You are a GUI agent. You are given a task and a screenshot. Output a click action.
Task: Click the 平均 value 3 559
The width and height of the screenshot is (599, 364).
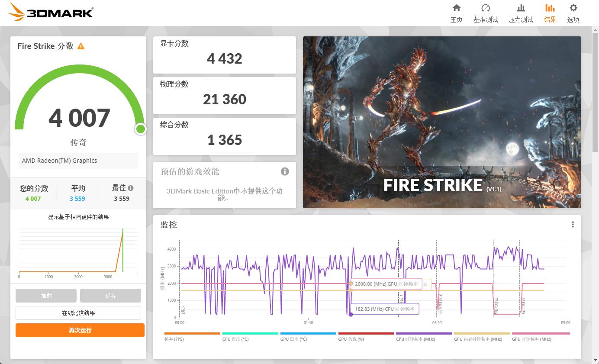[77, 199]
